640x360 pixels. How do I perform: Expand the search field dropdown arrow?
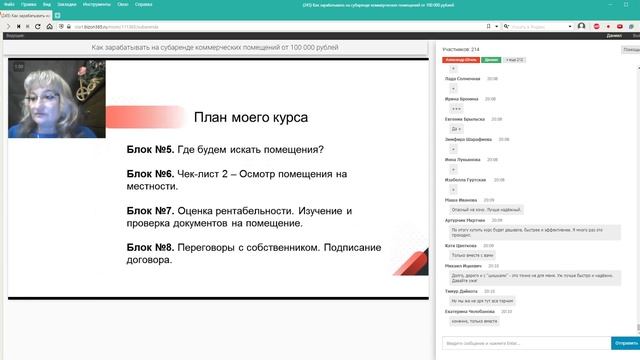pyautogui.click(x=570, y=27)
